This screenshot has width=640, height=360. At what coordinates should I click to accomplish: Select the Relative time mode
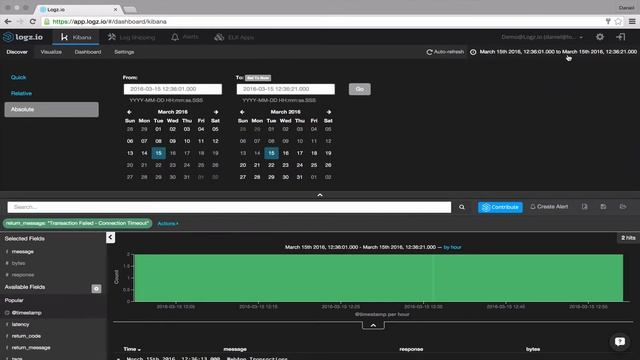[21, 93]
